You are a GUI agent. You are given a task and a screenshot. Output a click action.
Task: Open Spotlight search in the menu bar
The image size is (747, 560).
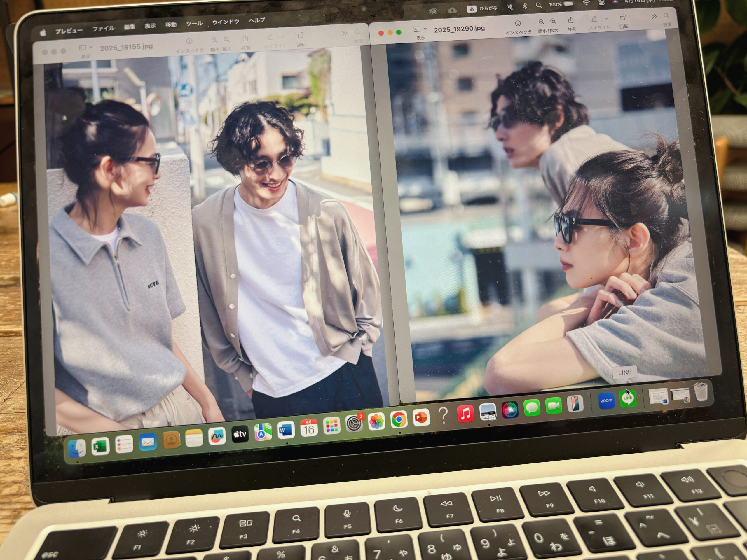[x=539, y=6]
